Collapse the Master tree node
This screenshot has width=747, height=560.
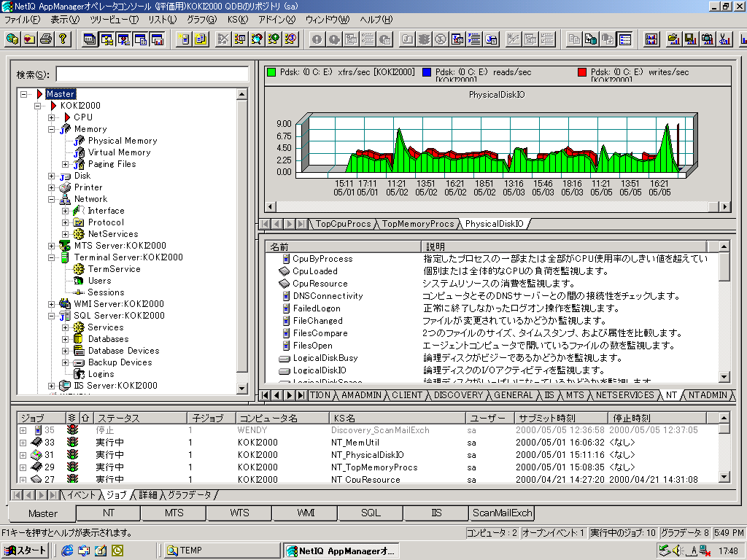click(24, 94)
